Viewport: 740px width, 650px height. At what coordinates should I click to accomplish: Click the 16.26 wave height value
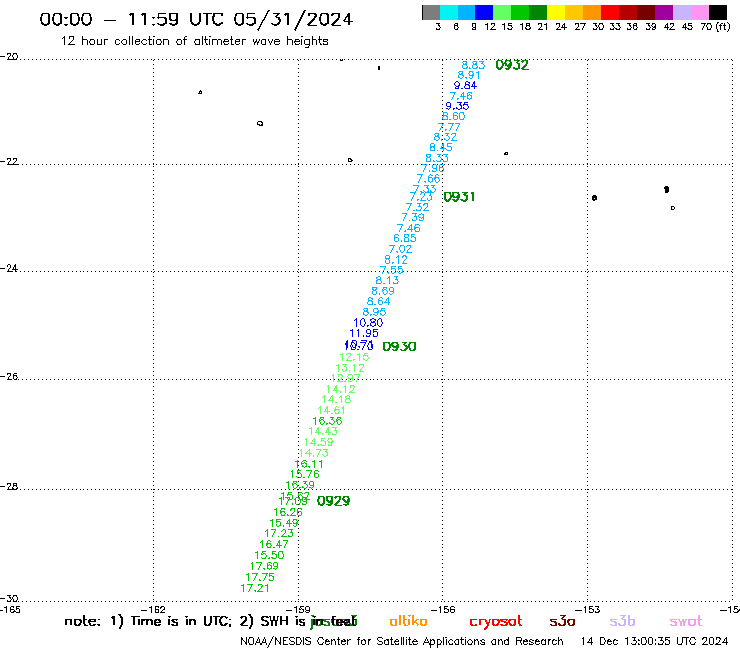pos(287,513)
